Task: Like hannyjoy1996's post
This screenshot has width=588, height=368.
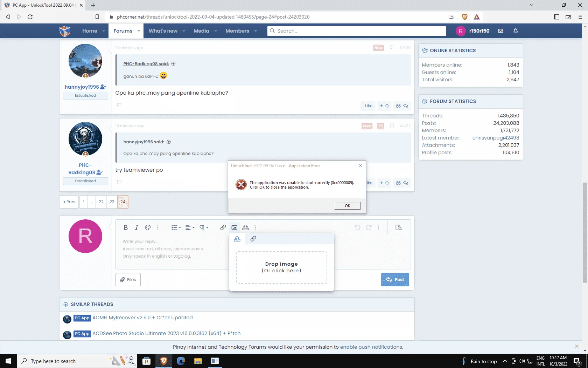Action: (x=369, y=106)
